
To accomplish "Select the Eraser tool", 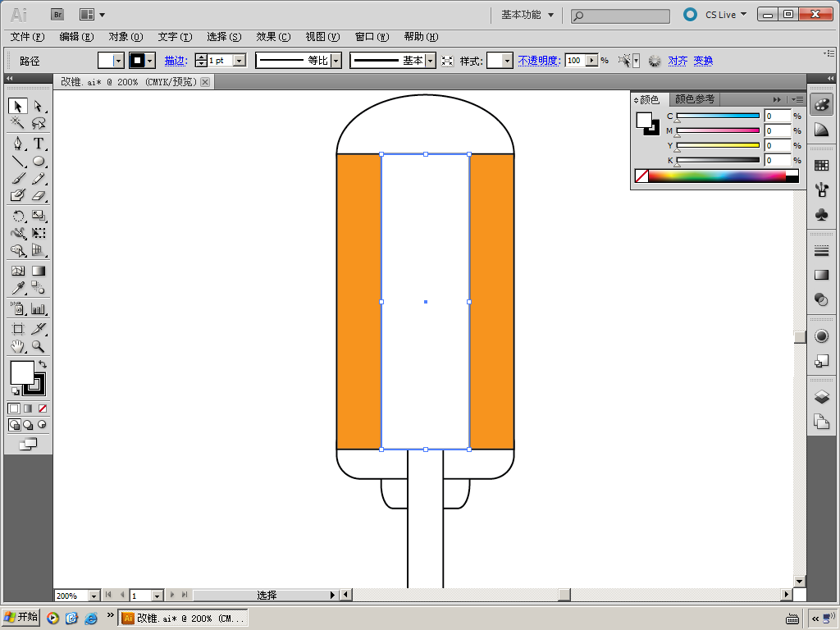I will point(38,195).
